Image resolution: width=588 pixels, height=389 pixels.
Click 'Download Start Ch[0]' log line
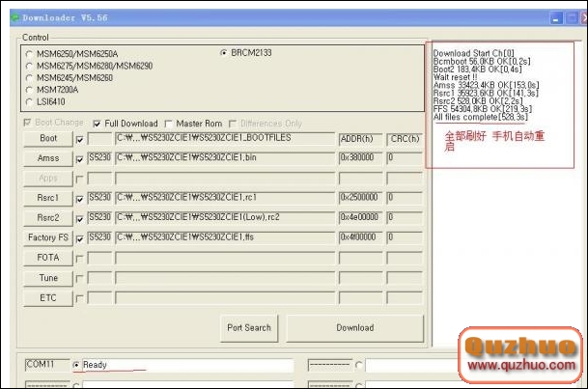point(474,53)
